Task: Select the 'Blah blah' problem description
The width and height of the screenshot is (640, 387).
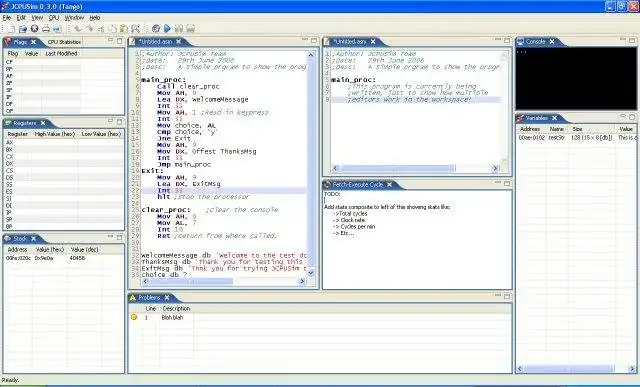Action: pyautogui.click(x=172, y=318)
